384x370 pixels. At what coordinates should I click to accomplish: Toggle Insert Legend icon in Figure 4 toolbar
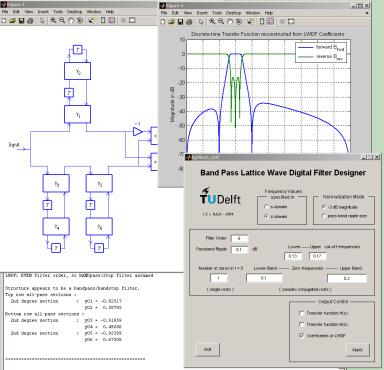coord(271,22)
